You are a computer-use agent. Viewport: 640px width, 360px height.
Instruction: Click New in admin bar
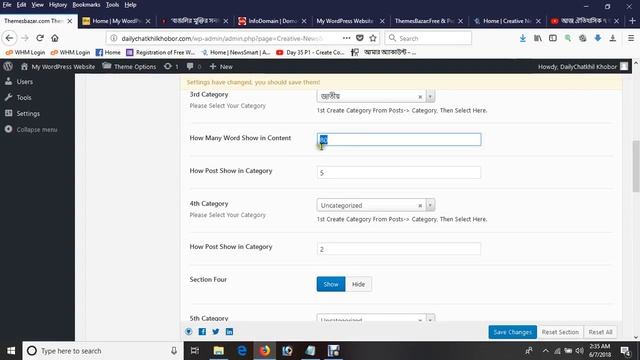[221, 66]
